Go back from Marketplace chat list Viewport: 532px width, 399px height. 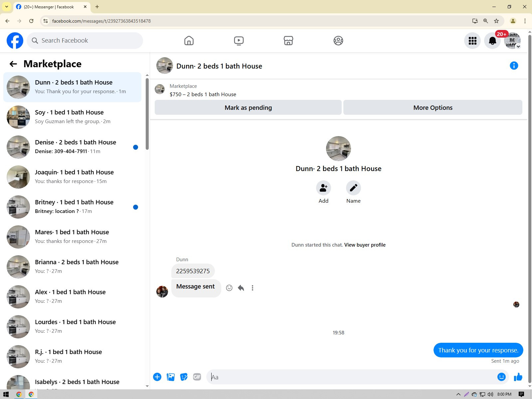(13, 64)
